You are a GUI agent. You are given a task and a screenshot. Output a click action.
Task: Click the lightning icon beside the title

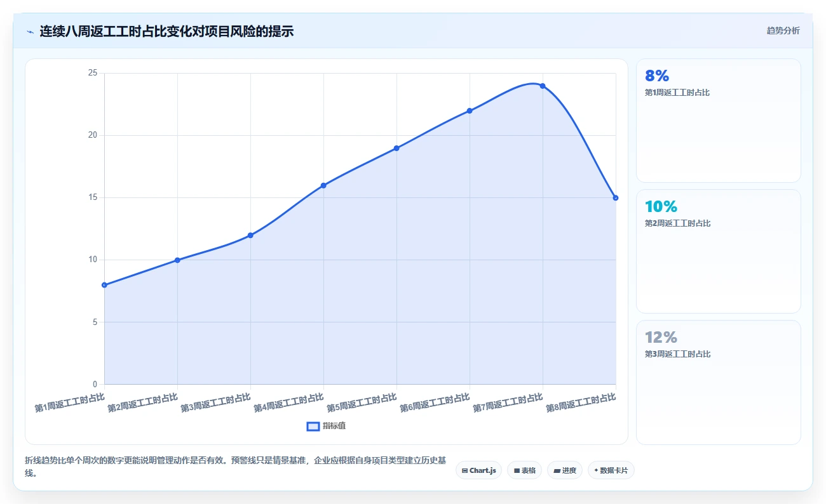[30, 31]
